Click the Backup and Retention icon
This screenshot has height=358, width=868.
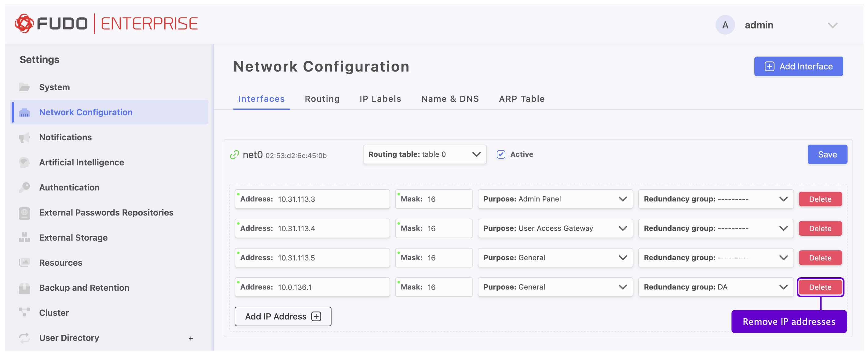[x=24, y=288]
